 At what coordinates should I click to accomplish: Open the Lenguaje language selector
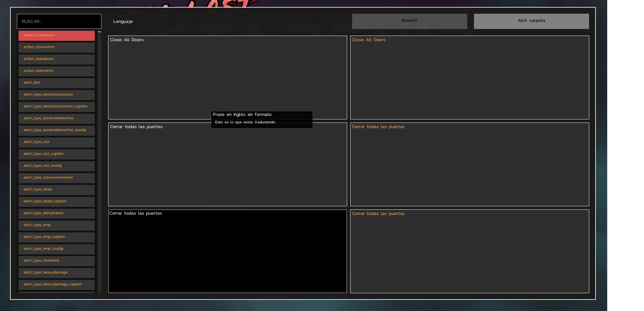tap(123, 22)
